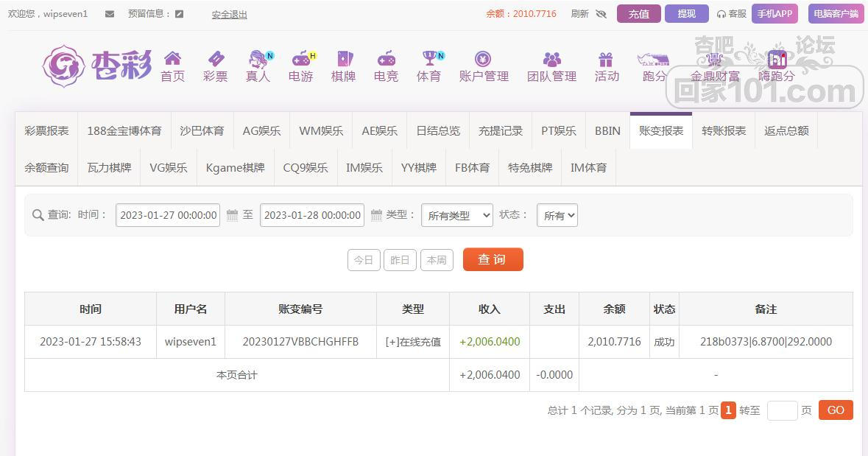Click the [+]在线充值 type cell
868x456 pixels.
click(x=413, y=342)
